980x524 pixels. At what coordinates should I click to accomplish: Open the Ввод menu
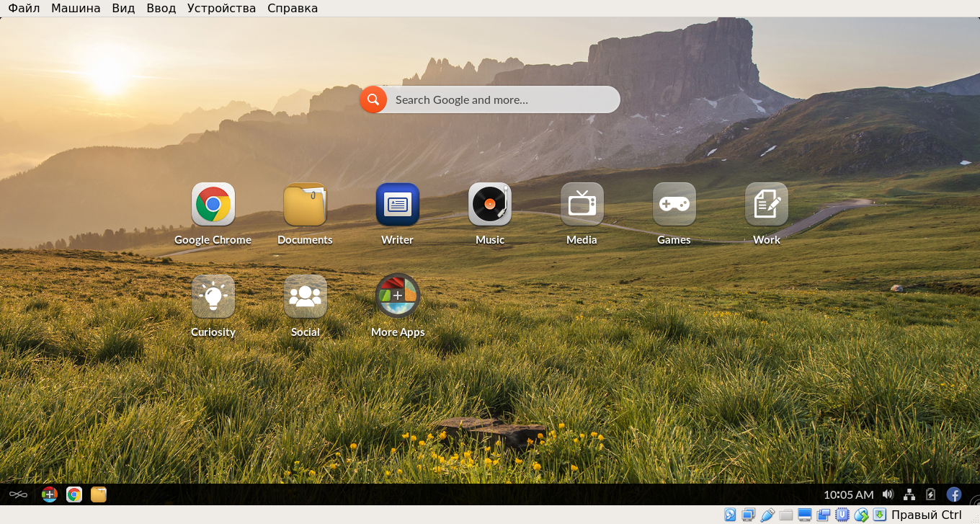(x=161, y=9)
